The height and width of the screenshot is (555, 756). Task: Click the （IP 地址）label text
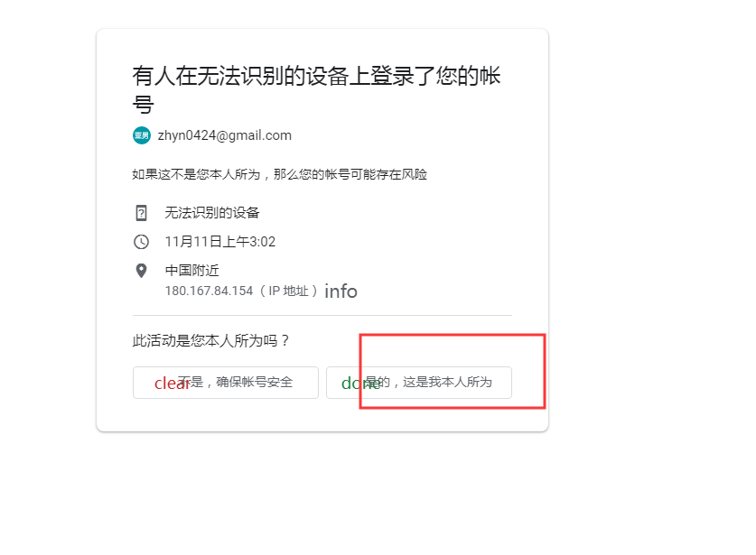(x=288, y=291)
